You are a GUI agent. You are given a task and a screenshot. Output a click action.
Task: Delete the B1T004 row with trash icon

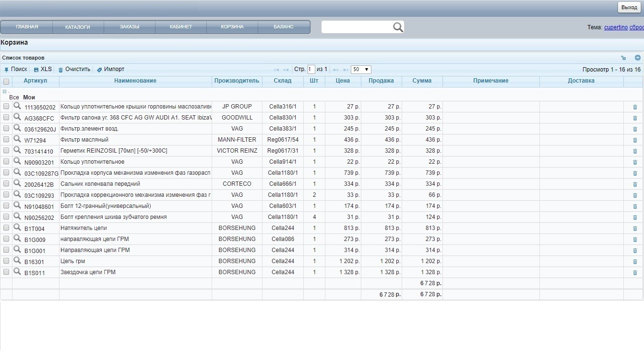tap(635, 229)
